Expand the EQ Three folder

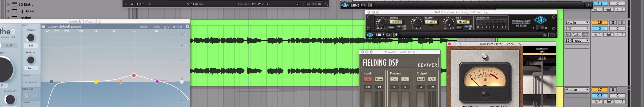[8, 11]
